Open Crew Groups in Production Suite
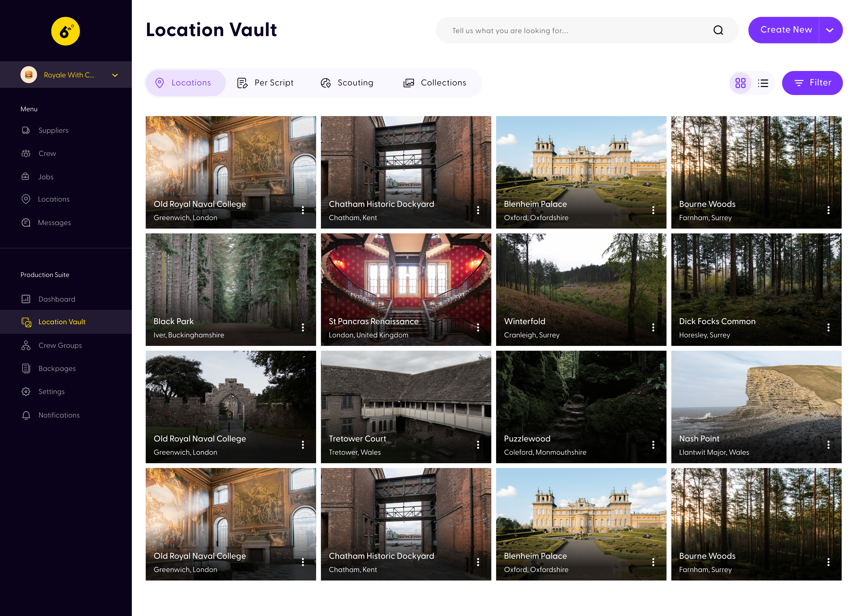 (x=60, y=346)
